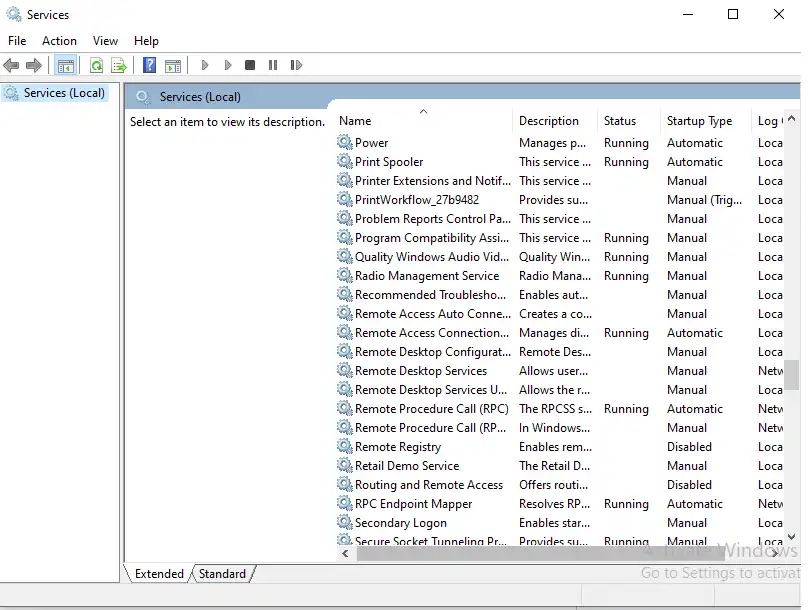Sort by the Description column header
The image size is (808, 610).
555,121
